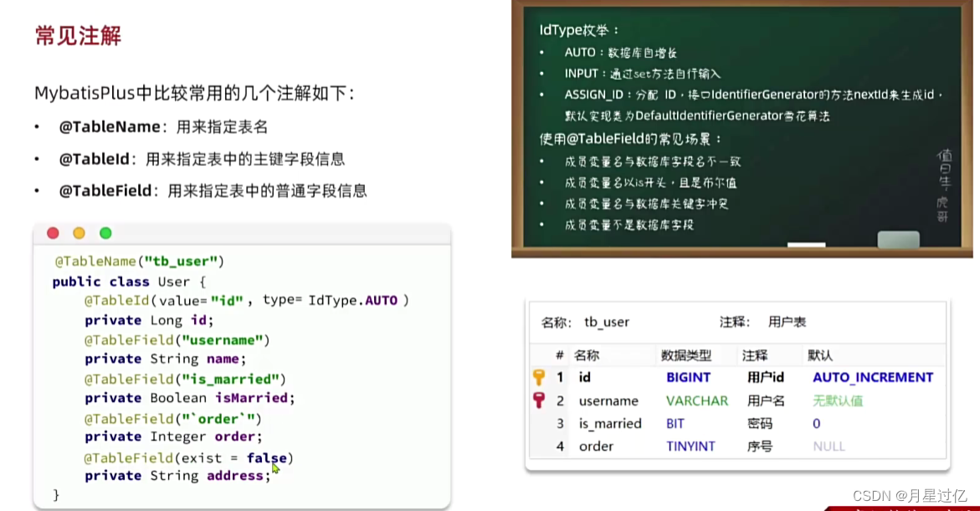Click the private Boolean isMarried line
Image resolution: width=980 pixels, height=511 pixels.
click(x=189, y=399)
